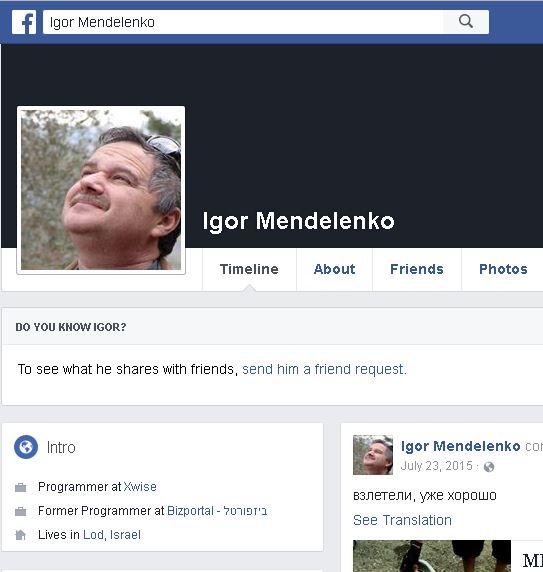Open the Lod, Israel location link
The height and width of the screenshot is (572, 543).
[x=112, y=535]
